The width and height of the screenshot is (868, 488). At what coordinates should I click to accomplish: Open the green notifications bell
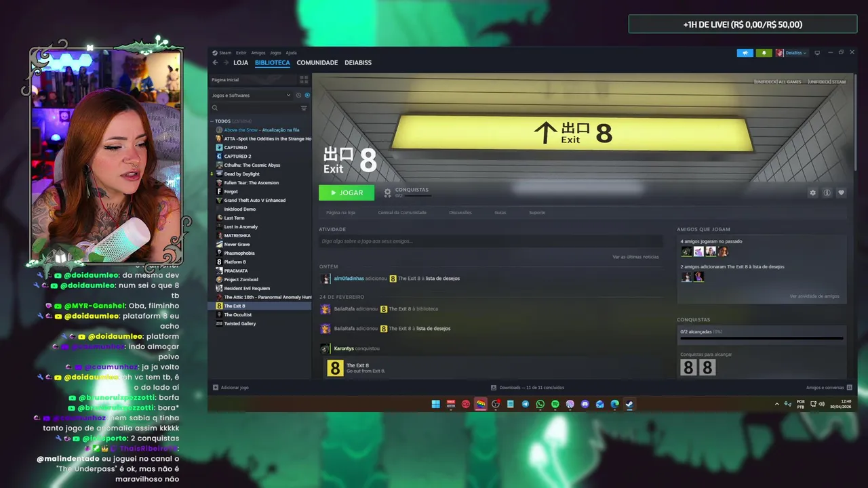764,53
